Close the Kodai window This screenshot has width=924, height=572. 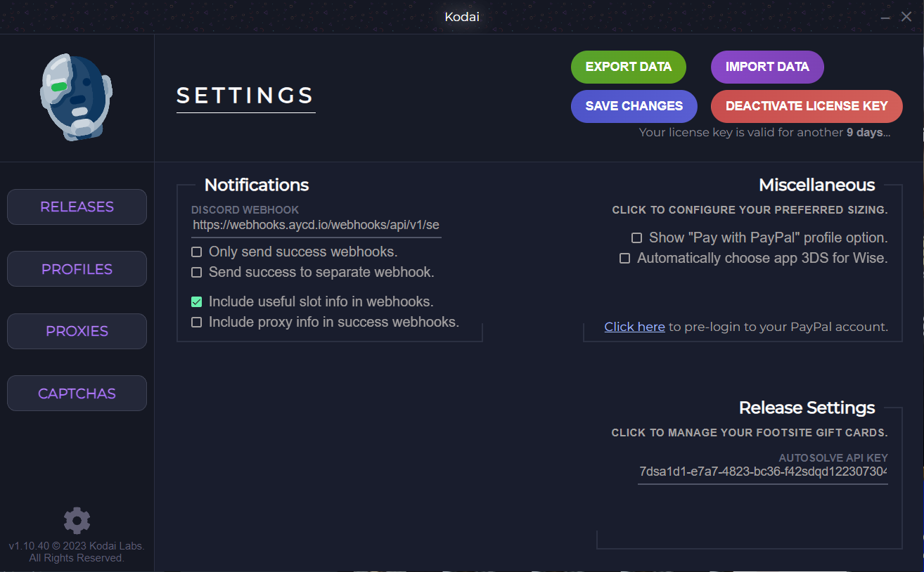coord(906,17)
